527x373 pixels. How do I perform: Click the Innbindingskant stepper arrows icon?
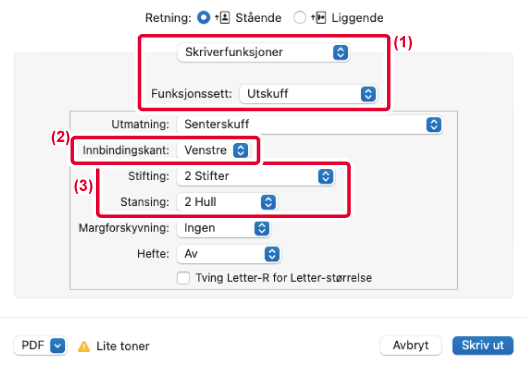coord(241,150)
